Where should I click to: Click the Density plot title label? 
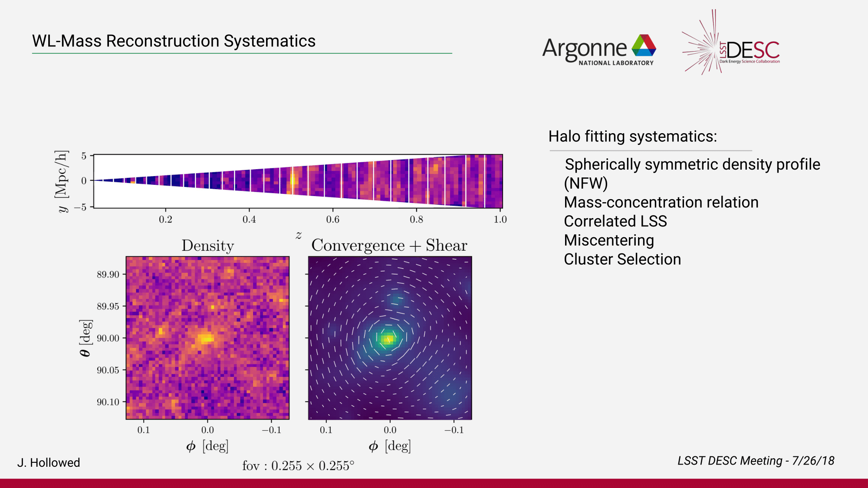click(x=207, y=246)
